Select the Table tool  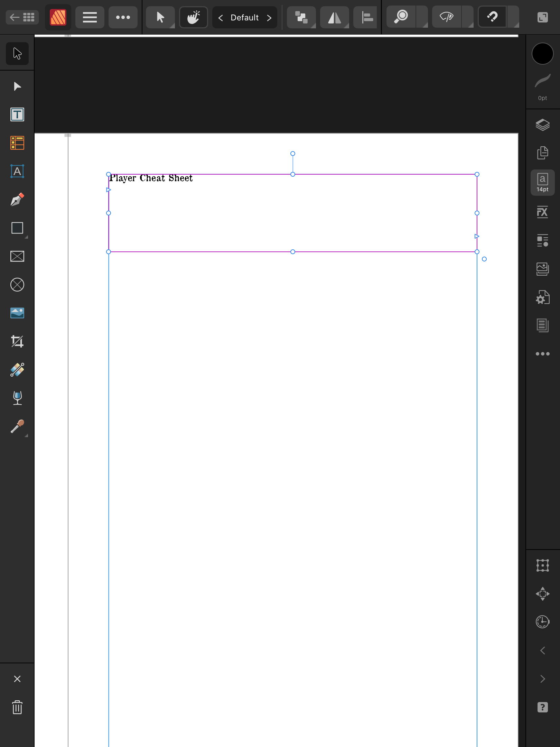click(x=17, y=143)
